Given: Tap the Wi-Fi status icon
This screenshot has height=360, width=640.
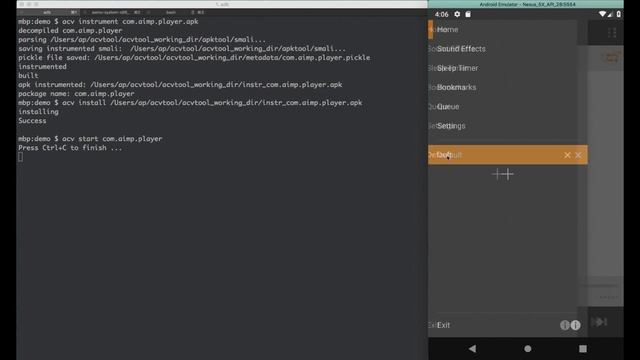Looking at the screenshot, I should [x=602, y=14].
